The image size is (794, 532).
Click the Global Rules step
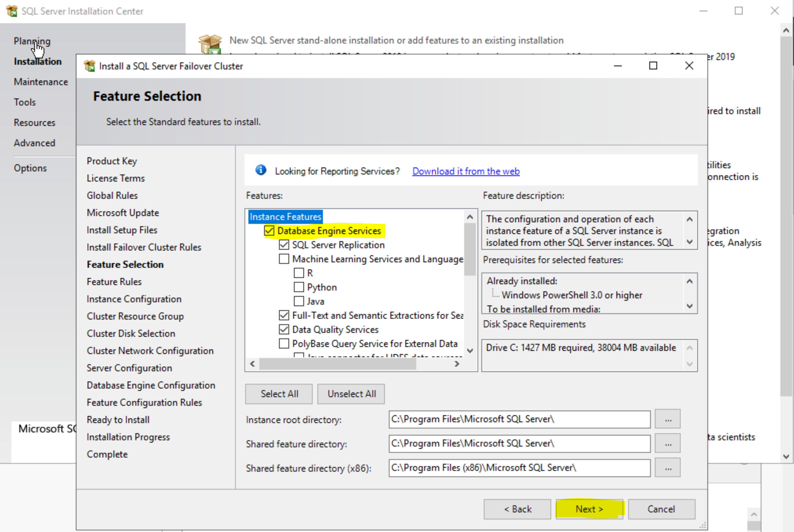click(112, 195)
